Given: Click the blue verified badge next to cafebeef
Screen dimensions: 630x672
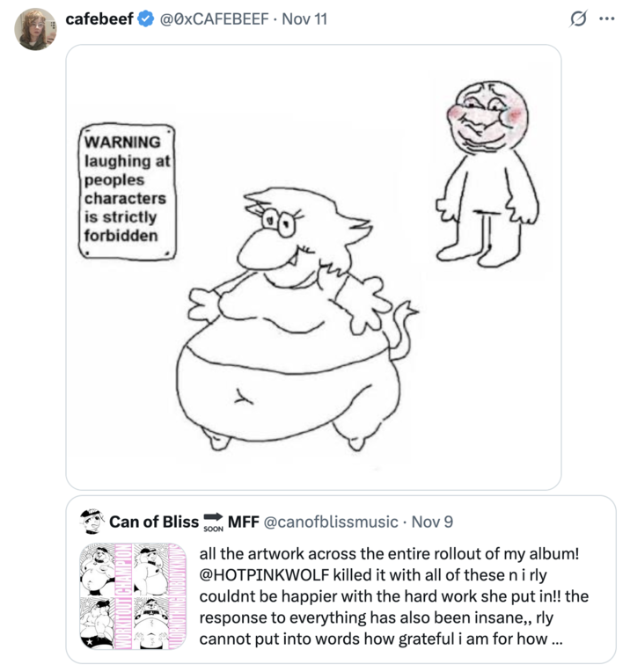Looking at the screenshot, I should point(147,18).
